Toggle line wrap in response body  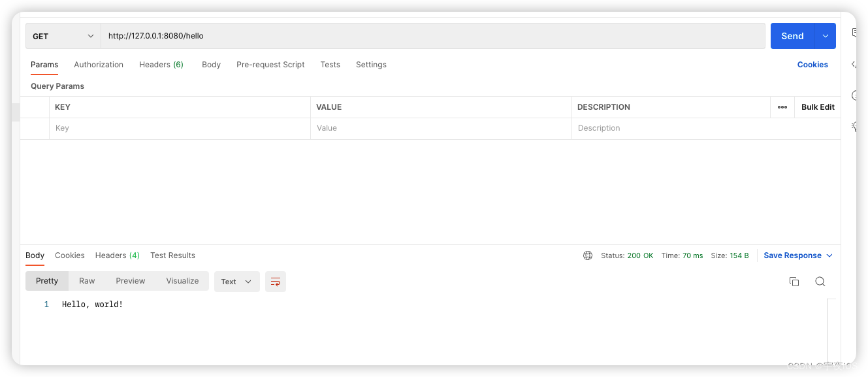pyautogui.click(x=276, y=282)
